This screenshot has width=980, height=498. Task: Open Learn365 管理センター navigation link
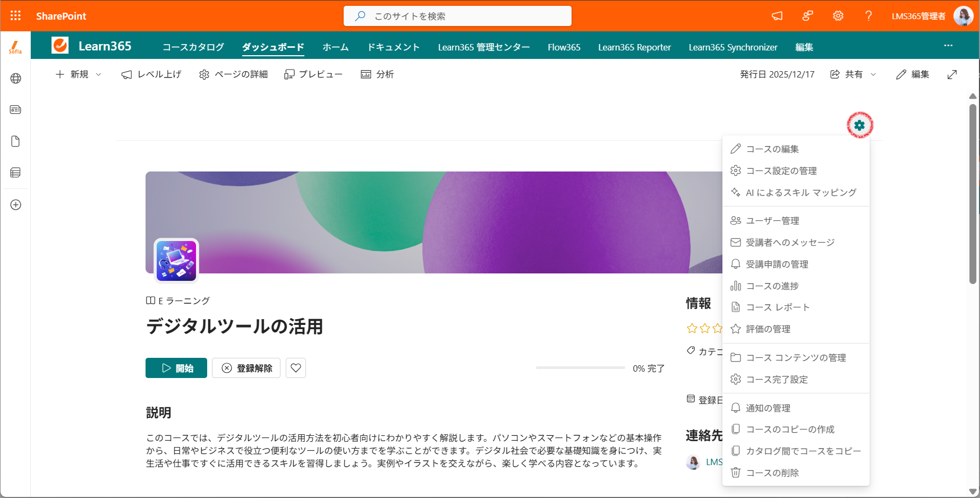coord(484,47)
